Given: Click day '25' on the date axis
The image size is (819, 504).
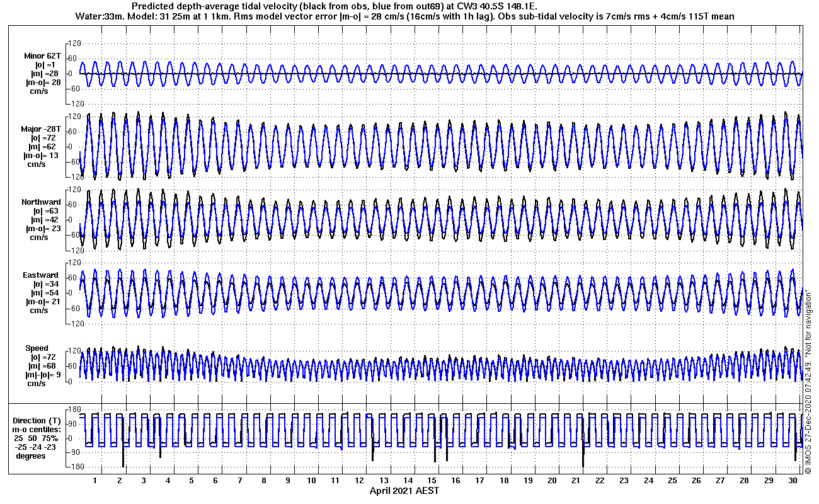Looking at the screenshot, I should [672, 481].
